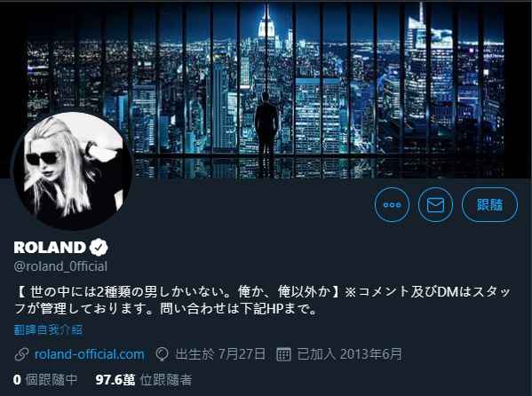Click the silhouetted man in the header photo

tap(266, 129)
